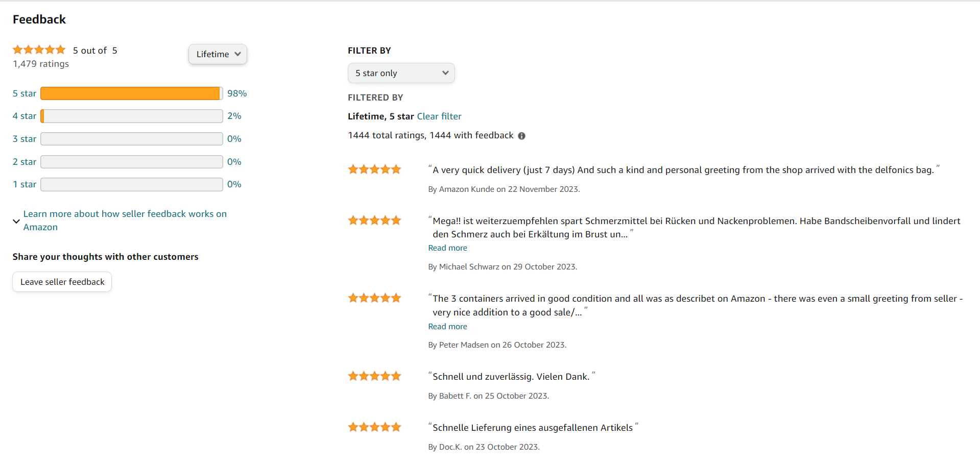The height and width of the screenshot is (465, 980).
Task: Click the Clear filter link
Action: pyautogui.click(x=439, y=116)
